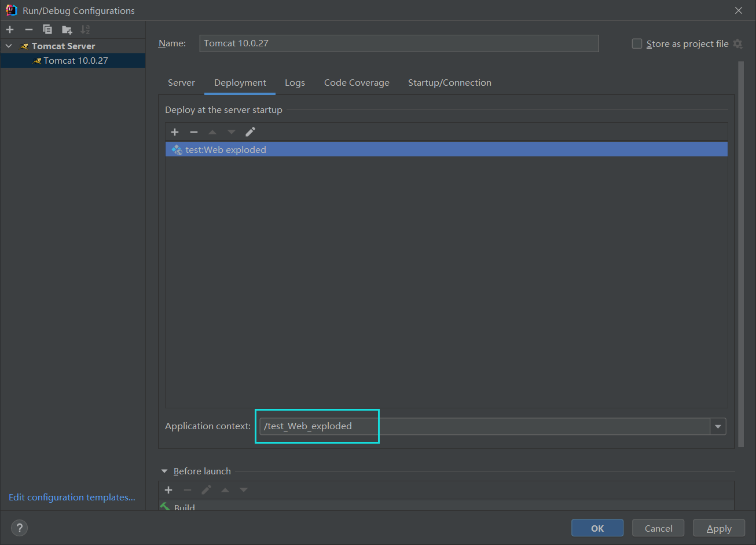Image resolution: width=756 pixels, height=545 pixels.
Task: Click the Cancel button
Action: click(659, 528)
